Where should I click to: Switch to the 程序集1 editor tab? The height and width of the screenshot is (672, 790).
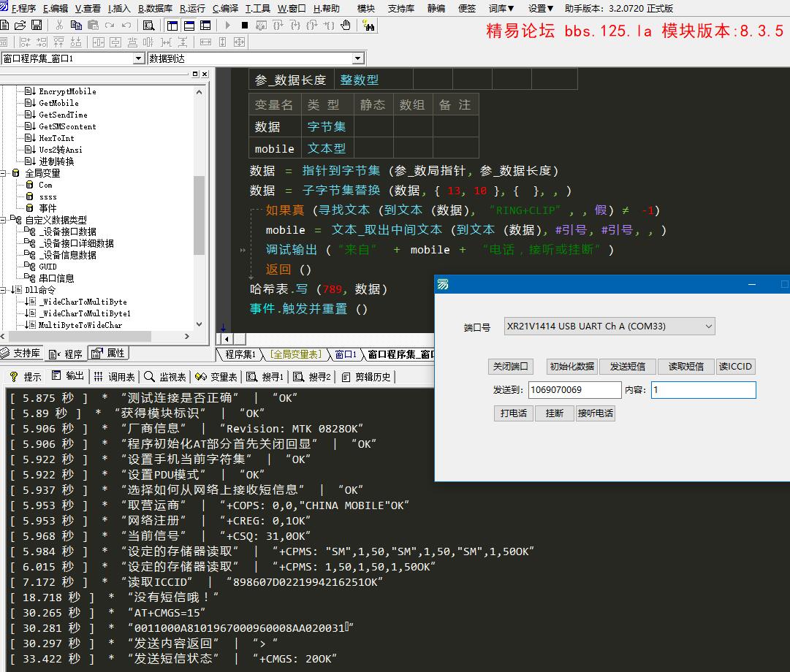pyautogui.click(x=240, y=354)
